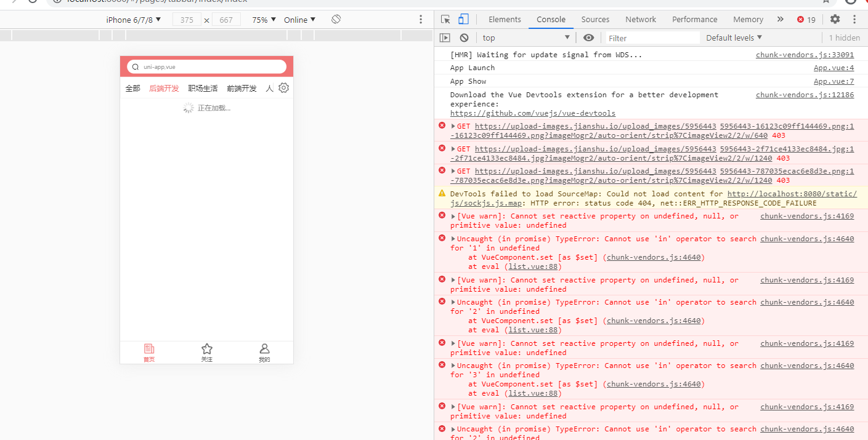Open the Online throttling dropdown
This screenshot has height=440, width=868.
coord(299,20)
